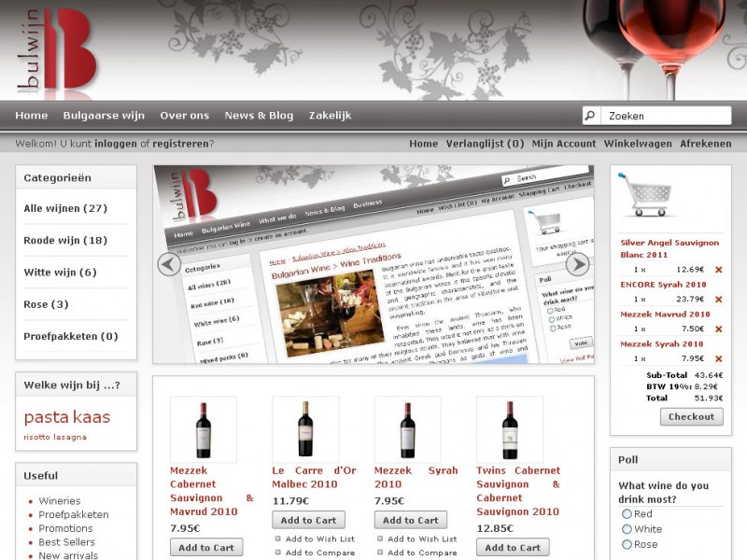Open Mijn Account link
This screenshot has height=560, width=747.
tap(564, 144)
